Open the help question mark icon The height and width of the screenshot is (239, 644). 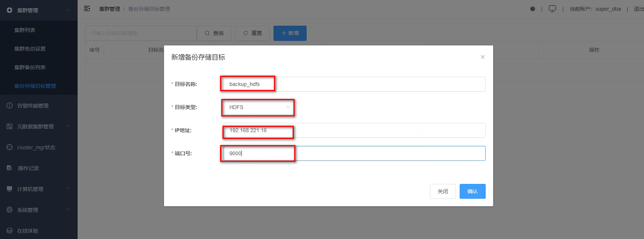(x=533, y=9)
